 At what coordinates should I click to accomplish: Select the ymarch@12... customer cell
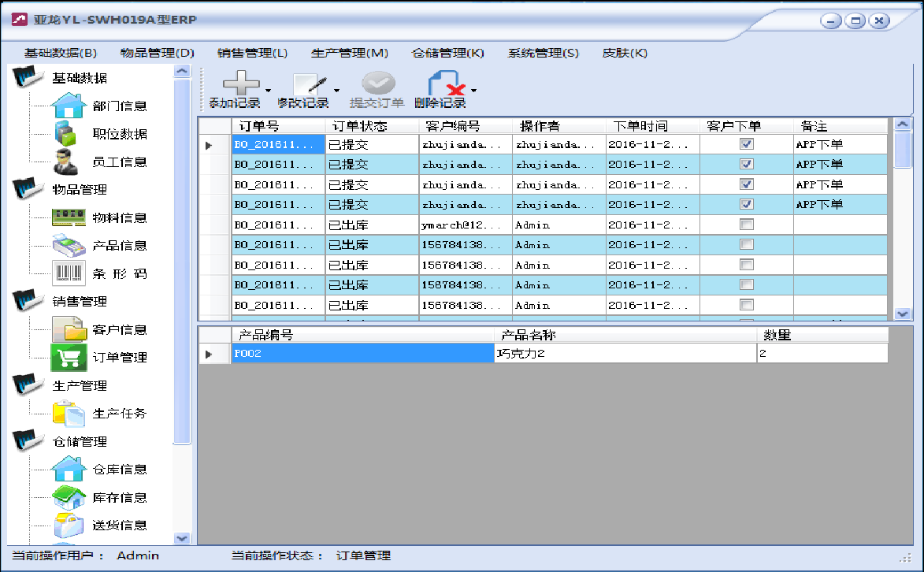pyautogui.click(x=466, y=225)
